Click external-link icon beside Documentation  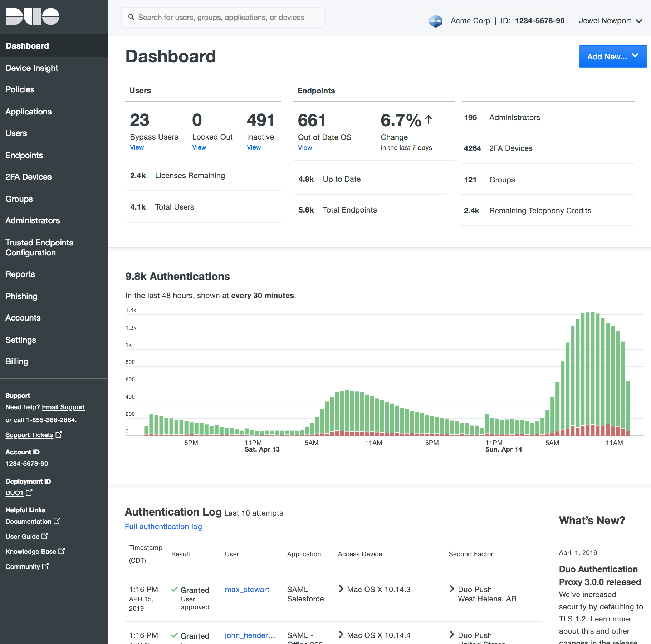tap(57, 521)
